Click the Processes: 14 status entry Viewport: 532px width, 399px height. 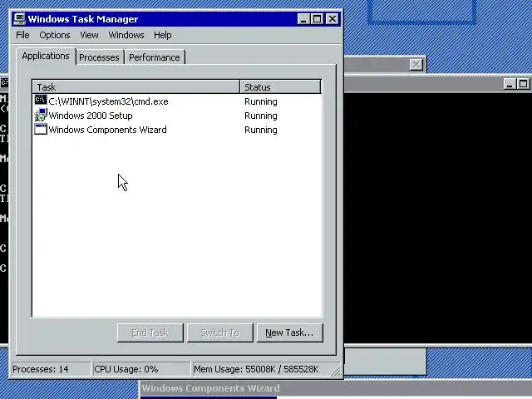point(51,369)
